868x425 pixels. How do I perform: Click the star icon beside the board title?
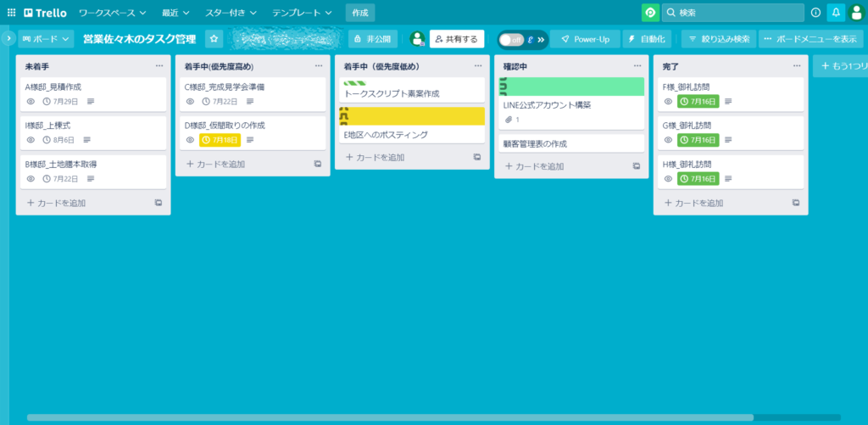tap(214, 39)
